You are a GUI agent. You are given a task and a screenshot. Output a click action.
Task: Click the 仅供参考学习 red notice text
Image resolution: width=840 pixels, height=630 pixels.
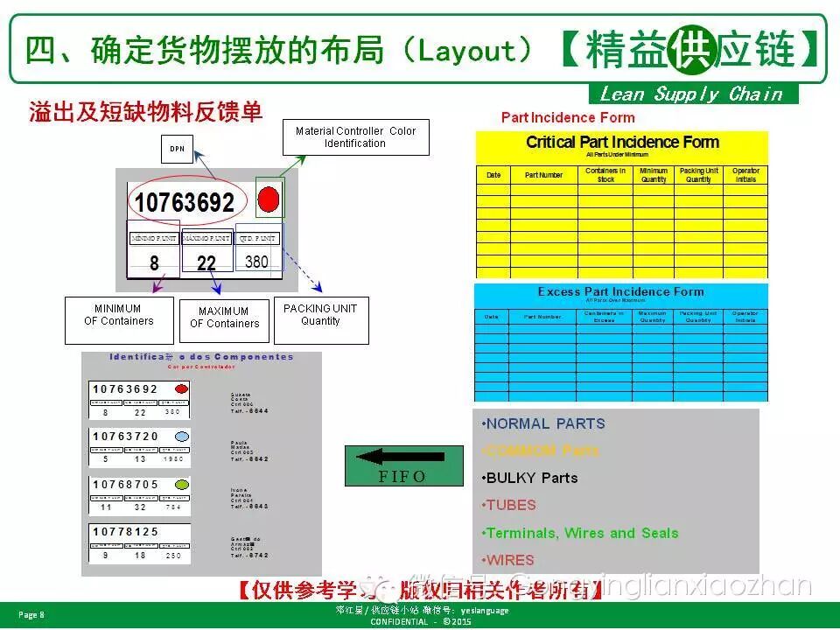click(419, 591)
